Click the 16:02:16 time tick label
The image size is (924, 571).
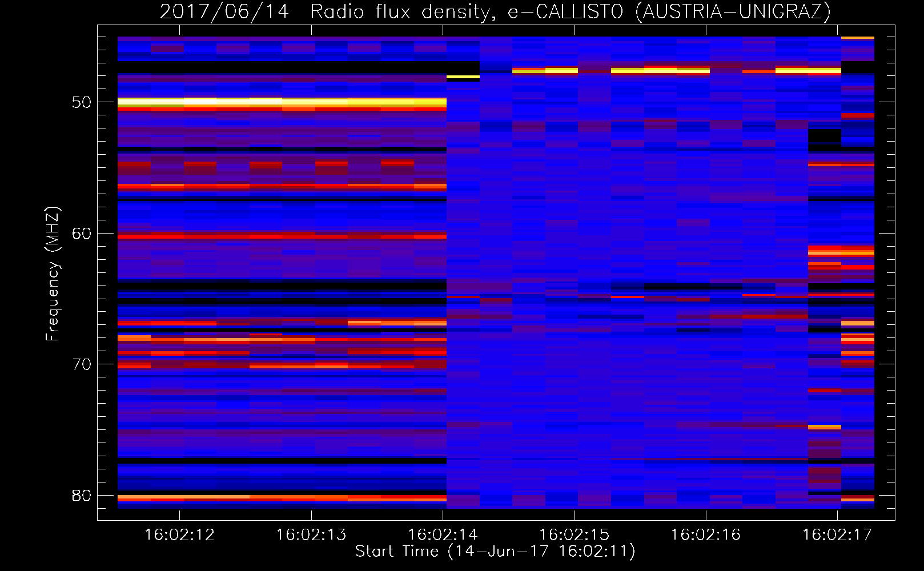(706, 534)
